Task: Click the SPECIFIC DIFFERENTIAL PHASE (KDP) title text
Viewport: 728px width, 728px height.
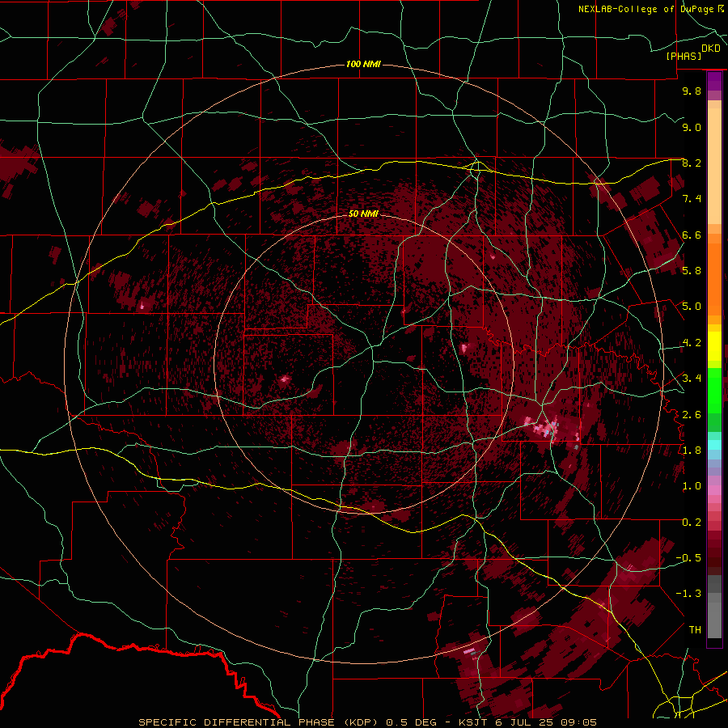Action: click(259, 722)
